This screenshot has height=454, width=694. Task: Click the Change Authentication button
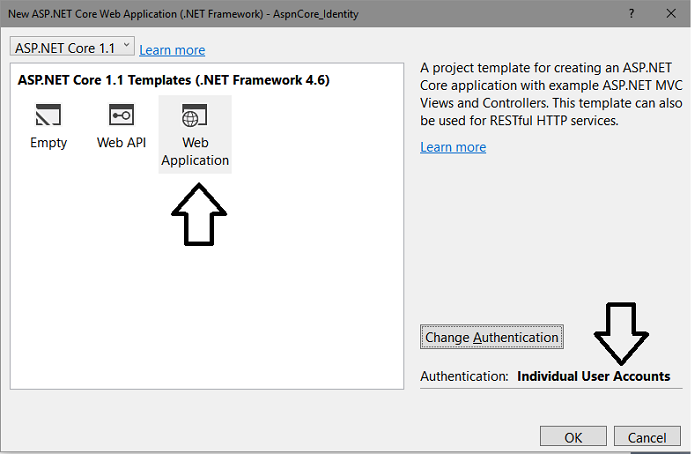click(492, 337)
